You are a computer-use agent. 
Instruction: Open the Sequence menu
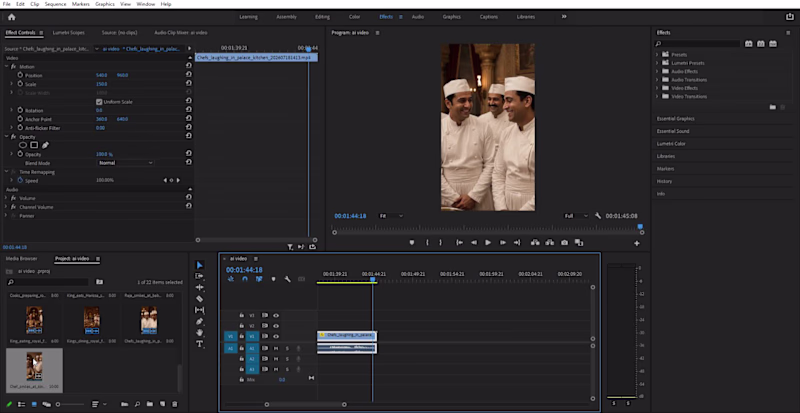(55, 4)
